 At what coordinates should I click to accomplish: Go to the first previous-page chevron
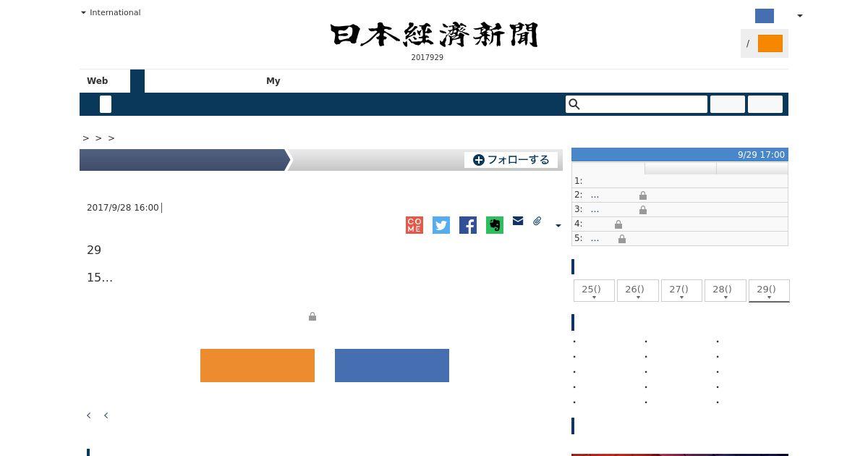click(89, 415)
